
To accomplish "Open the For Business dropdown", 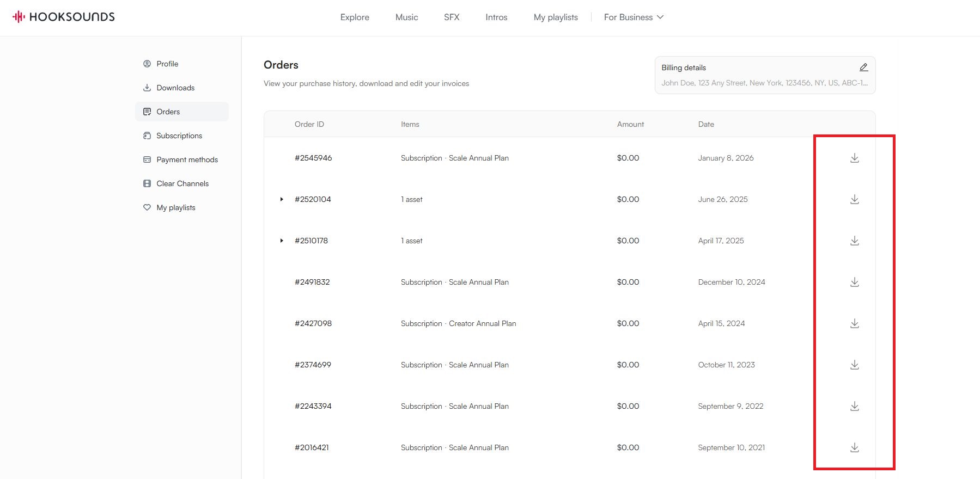I will [634, 17].
